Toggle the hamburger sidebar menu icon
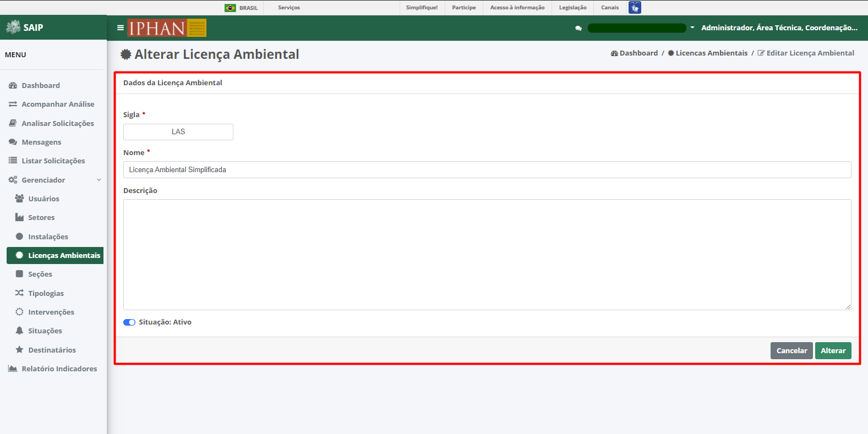The width and height of the screenshot is (868, 434). tap(121, 28)
